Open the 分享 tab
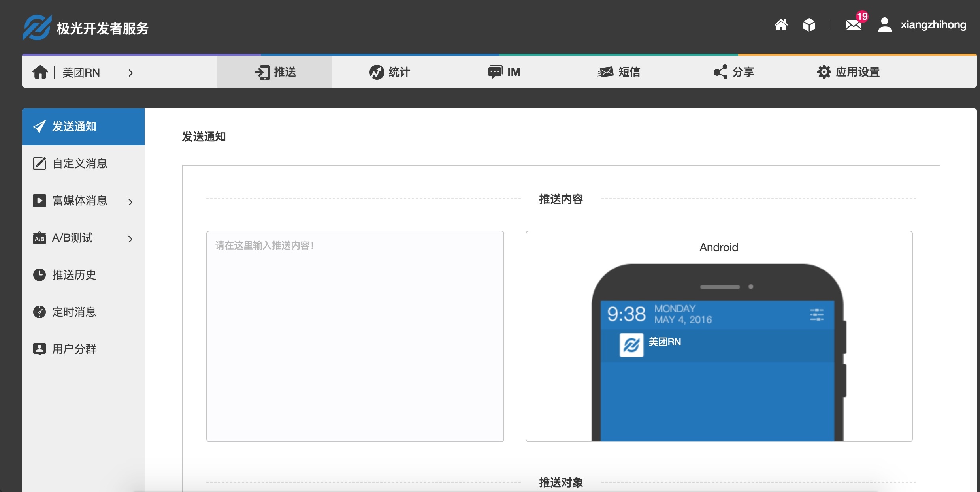 [734, 72]
